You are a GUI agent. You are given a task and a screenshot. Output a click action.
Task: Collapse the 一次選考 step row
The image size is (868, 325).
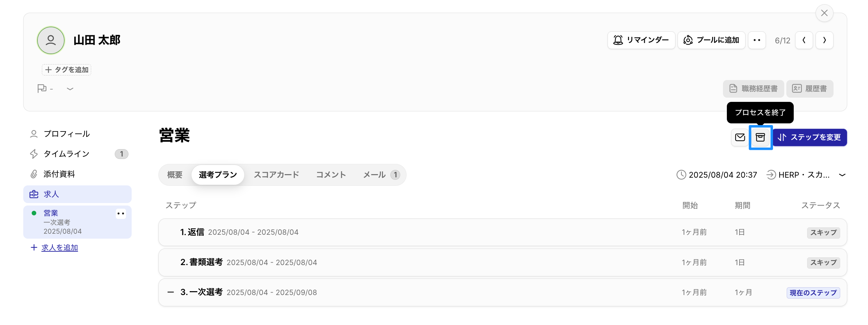[x=171, y=292]
